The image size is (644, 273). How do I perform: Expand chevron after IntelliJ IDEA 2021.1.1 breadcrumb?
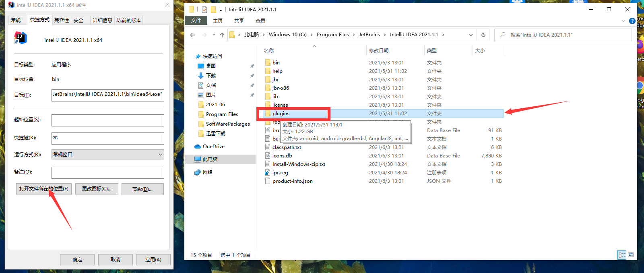pyautogui.click(x=443, y=35)
